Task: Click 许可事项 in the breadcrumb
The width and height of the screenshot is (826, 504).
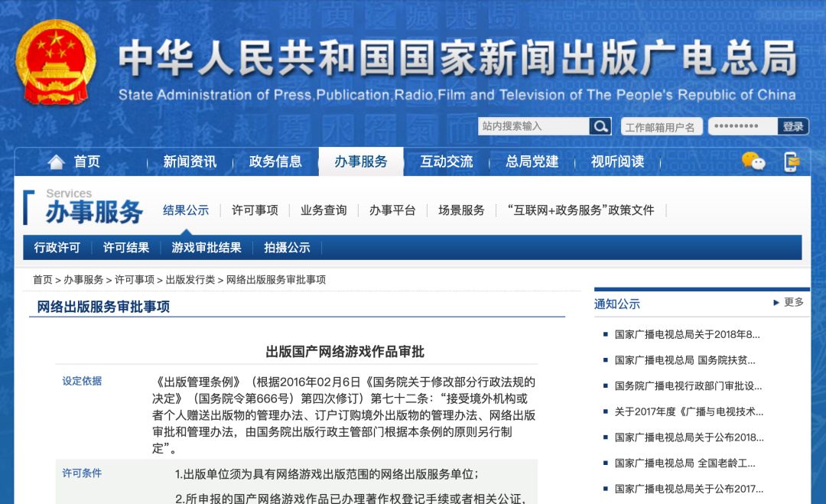Action: click(135, 280)
